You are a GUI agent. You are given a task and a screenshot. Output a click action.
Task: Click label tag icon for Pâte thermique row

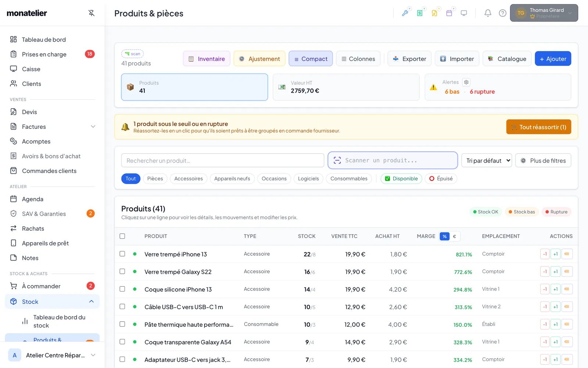point(567,325)
